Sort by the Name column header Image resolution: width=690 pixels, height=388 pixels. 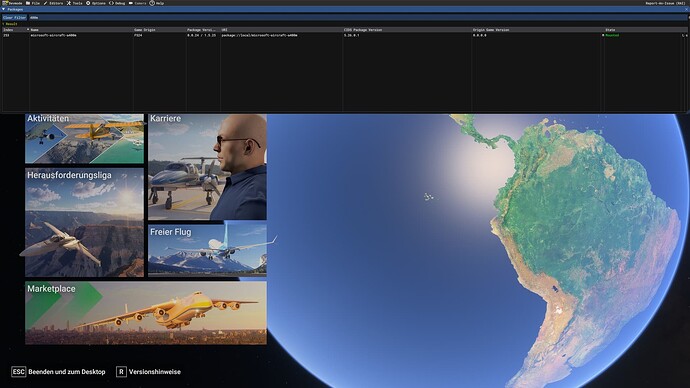pos(34,30)
